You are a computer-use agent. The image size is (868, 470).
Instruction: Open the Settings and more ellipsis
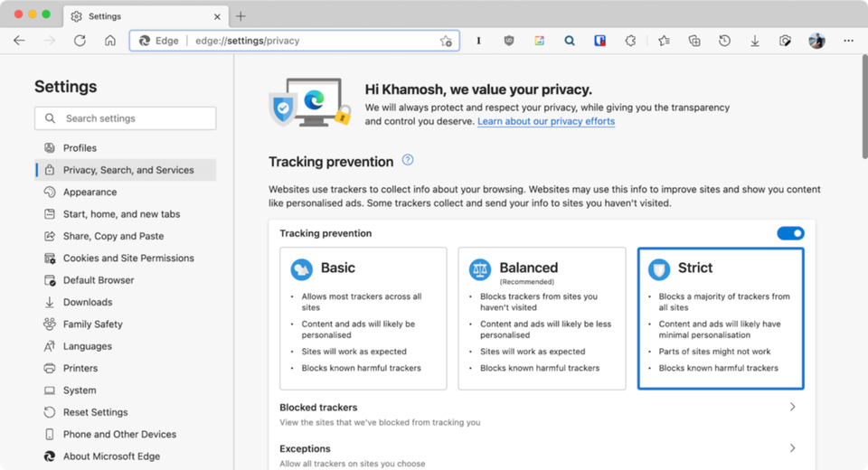pos(848,41)
